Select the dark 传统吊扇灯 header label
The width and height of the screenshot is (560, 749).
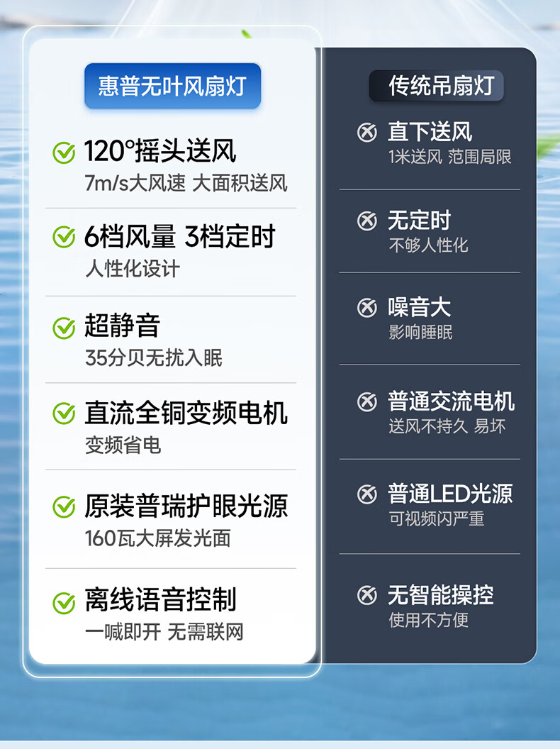pos(437,86)
